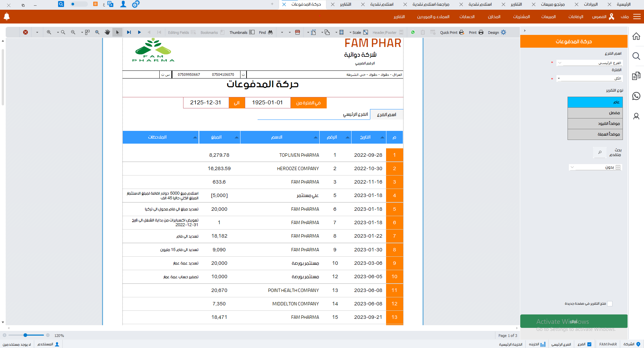Check 'فتح التقرير في صفحة جديدة' checkbox
Viewport: 644px width, 348px height.
pos(610,304)
